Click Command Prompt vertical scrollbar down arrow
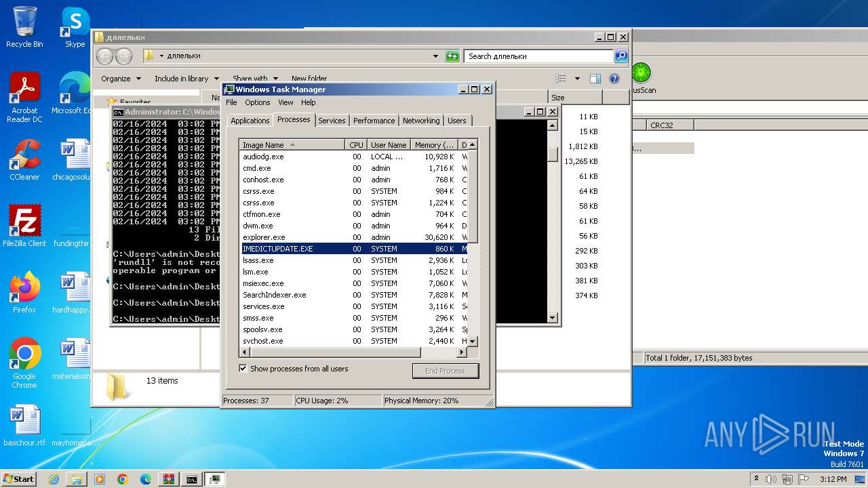 [x=552, y=317]
